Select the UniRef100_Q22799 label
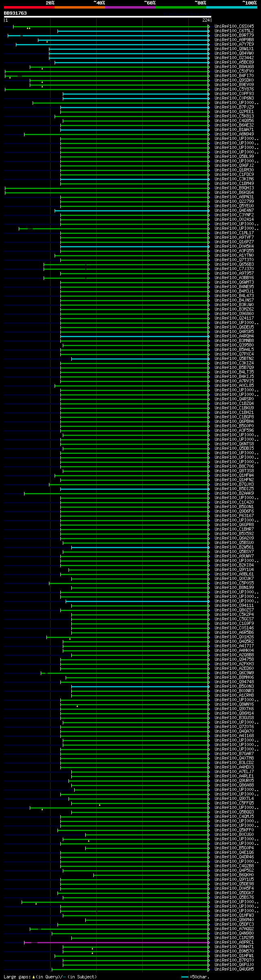The width and height of the screenshot is (261, 980). 234,202
